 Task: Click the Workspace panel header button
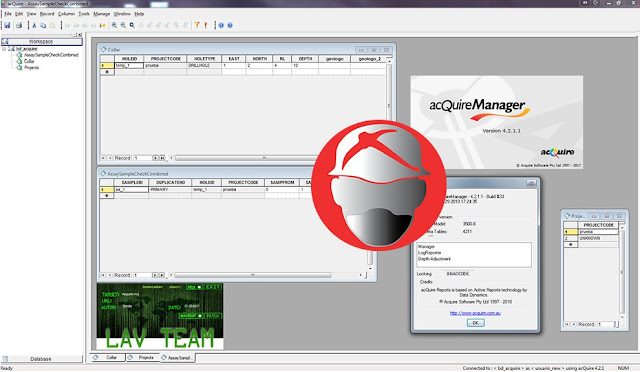click(x=42, y=42)
